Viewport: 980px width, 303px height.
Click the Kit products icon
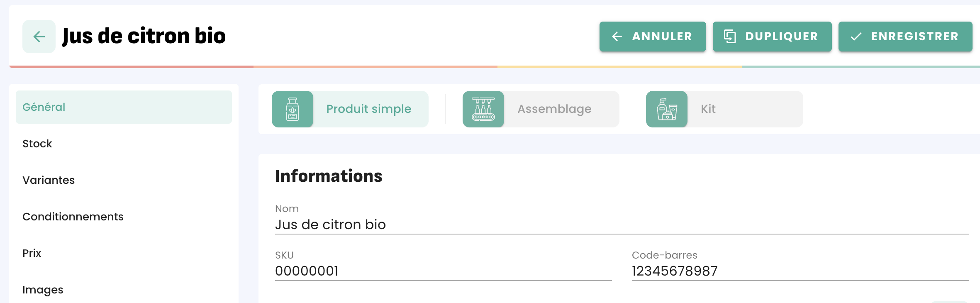pyautogui.click(x=667, y=109)
